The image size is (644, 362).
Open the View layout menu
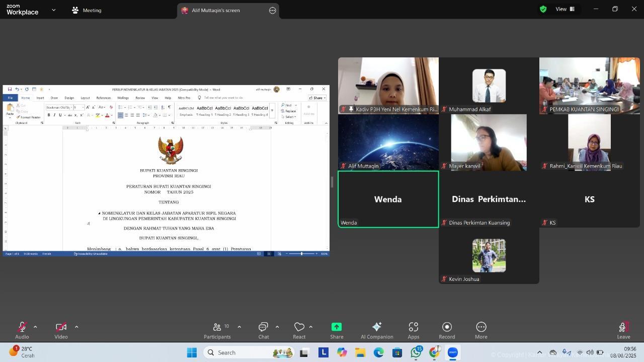(x=565, y=9)
